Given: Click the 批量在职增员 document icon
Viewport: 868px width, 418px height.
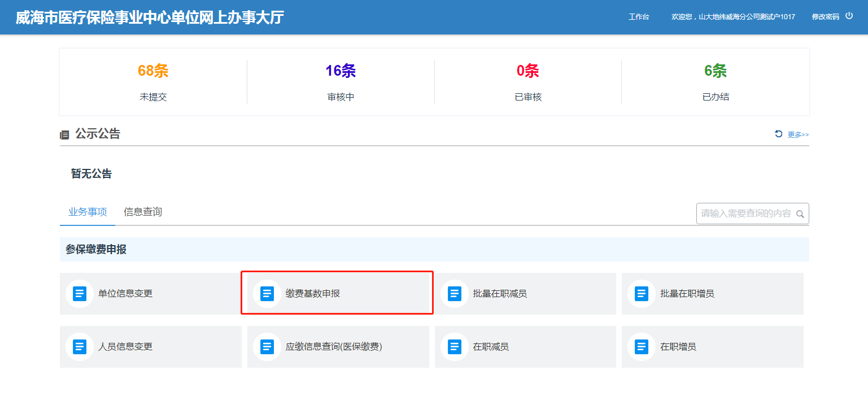Looking at the screenshot, I should click(x=642, y=294).
